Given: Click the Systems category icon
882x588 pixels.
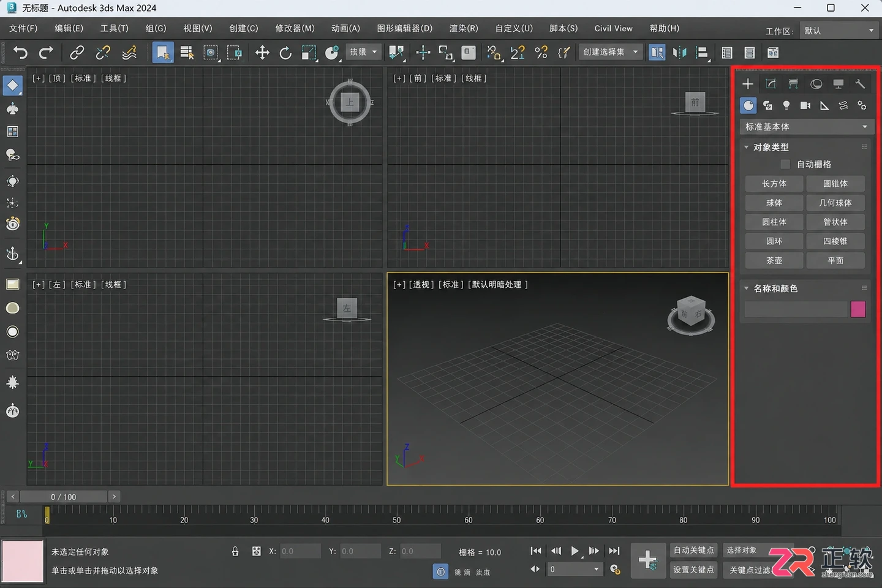Looking at the screenshot, I should click(862, 105).
